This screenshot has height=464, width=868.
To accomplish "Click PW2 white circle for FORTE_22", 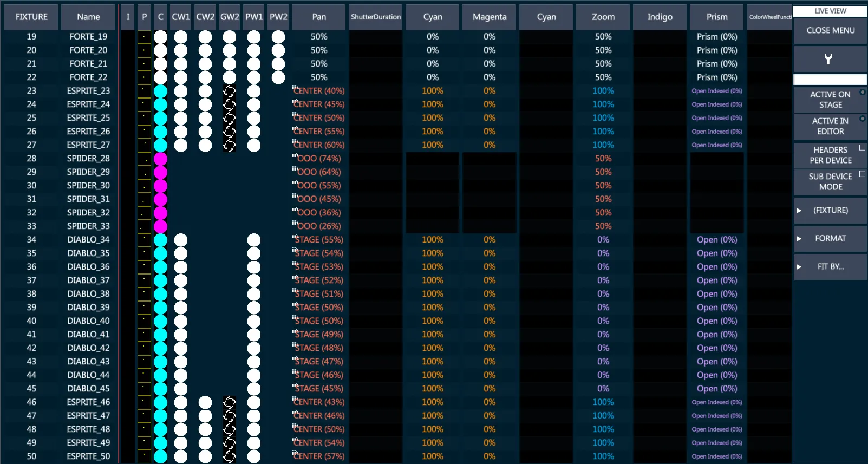I will point(278,77).
